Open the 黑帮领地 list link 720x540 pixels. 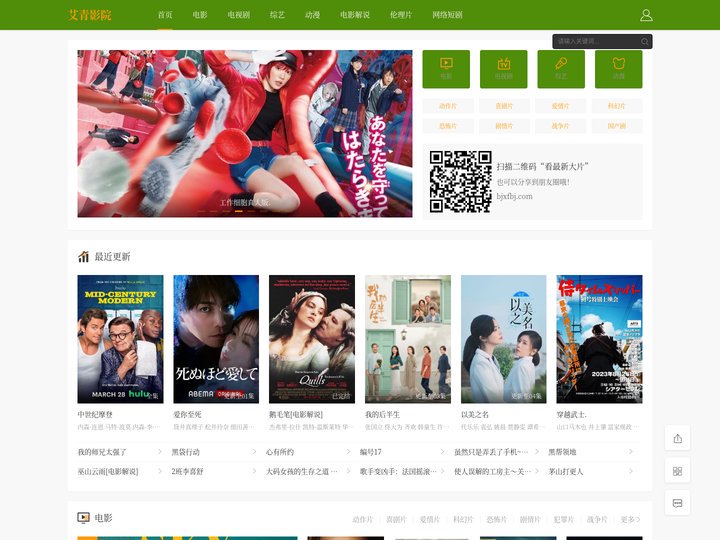562,452
